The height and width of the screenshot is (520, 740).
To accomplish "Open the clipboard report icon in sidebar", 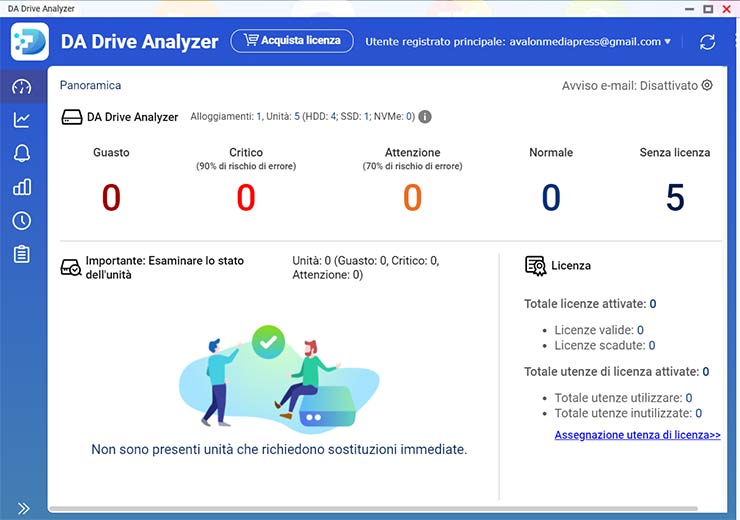I will tap(21, 254).
